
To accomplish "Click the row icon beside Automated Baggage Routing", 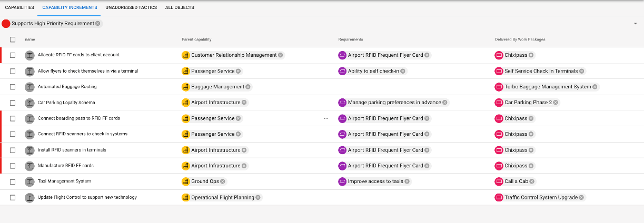I will [x=29, y=87].
